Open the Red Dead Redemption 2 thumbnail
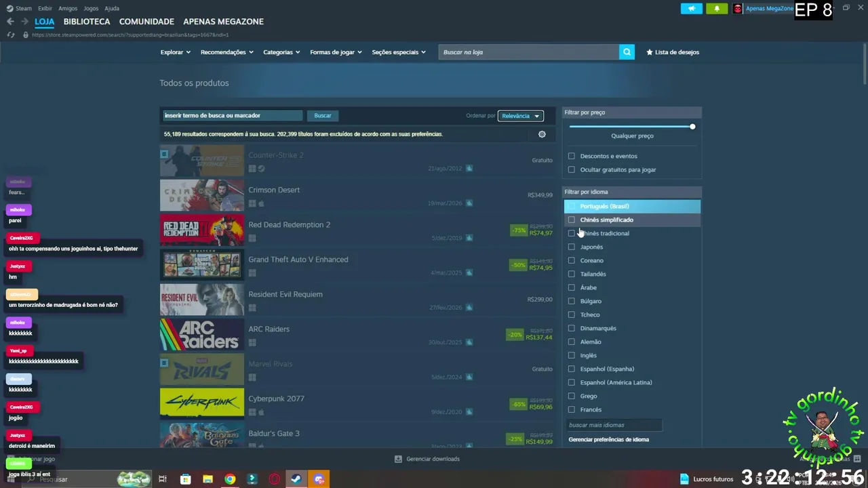The height and width of the screenshot is (488, 868). (202, 230)
